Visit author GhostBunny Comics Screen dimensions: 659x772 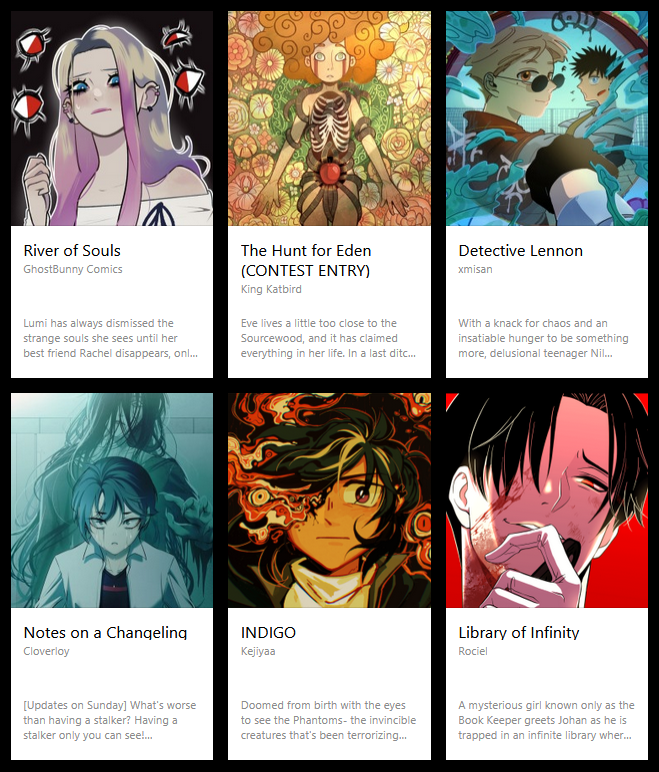(x=73, y=269)
